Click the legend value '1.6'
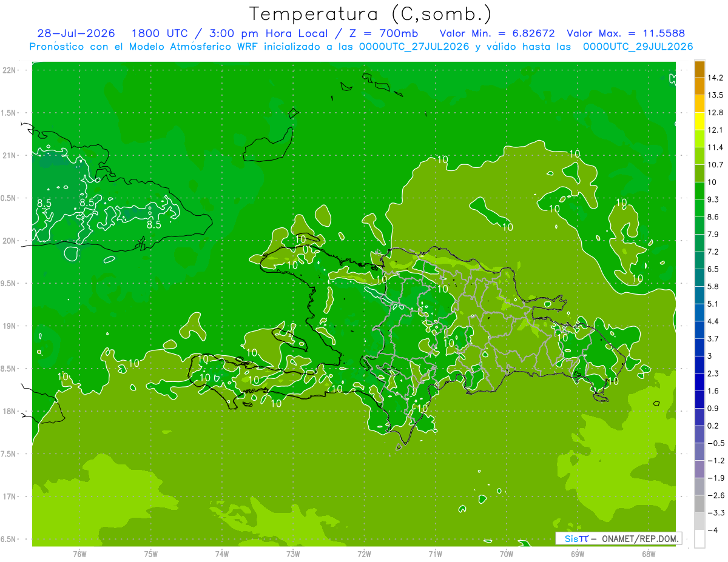 pyautogui.click(x=713, y=391)
